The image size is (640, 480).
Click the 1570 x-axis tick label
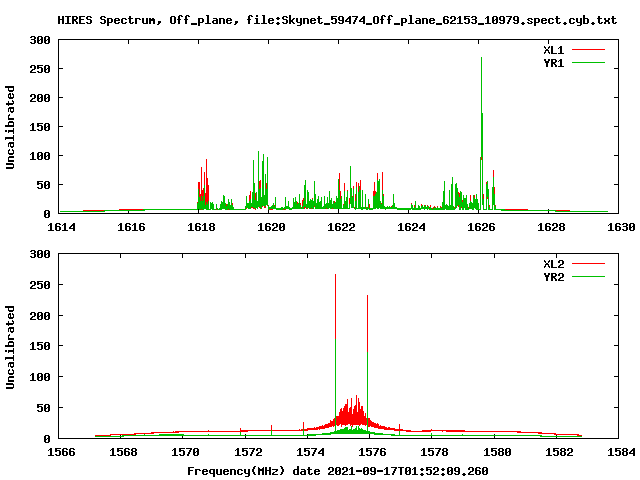click(x=186, y=452)
